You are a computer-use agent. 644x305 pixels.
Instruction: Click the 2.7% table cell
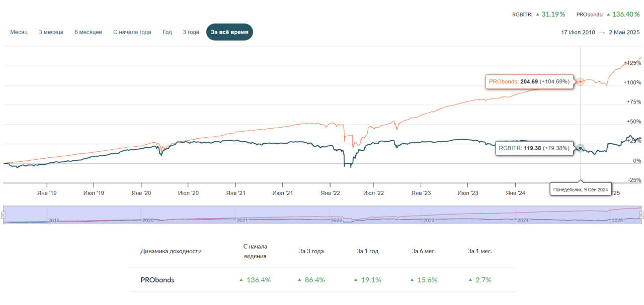point(483,280)
